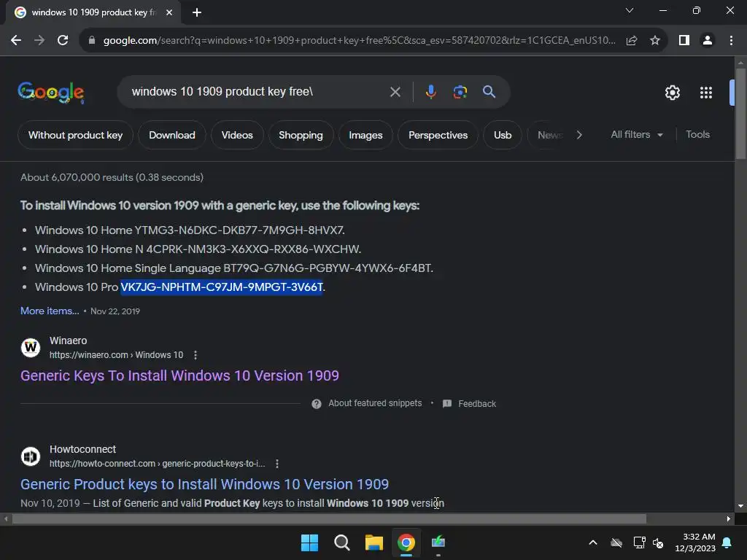The image size is (747, 560).
Task: Open File Explorer from taskbar
Action: point(374,542)
